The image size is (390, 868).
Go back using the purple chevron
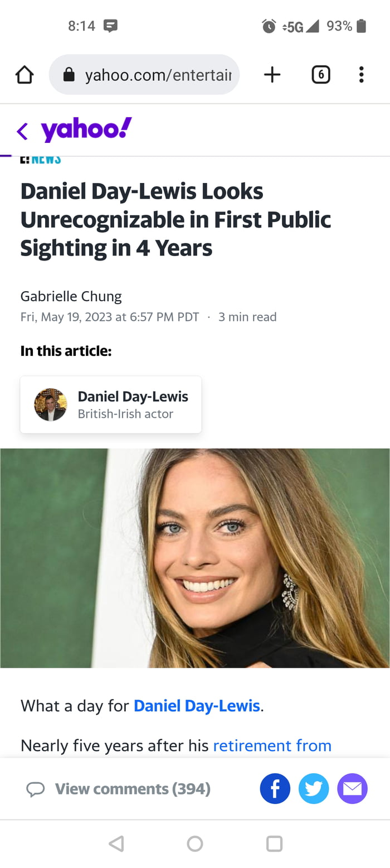pyautogui.click(x=22, y=131)
